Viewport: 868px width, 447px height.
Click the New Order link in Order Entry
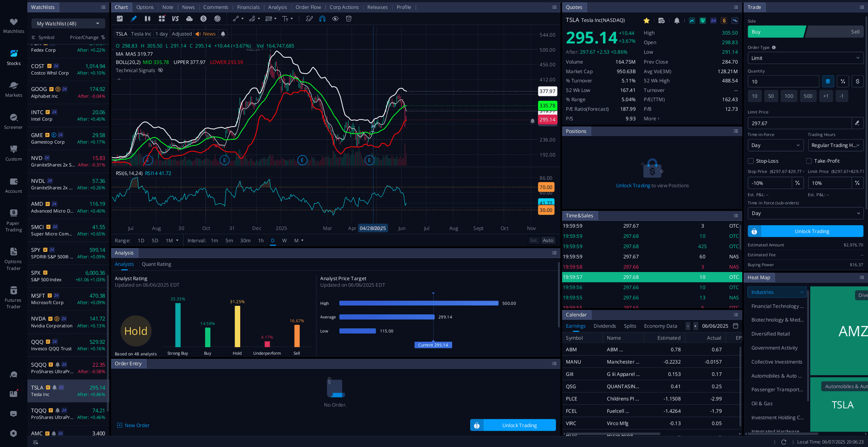(x=133, y=425)
